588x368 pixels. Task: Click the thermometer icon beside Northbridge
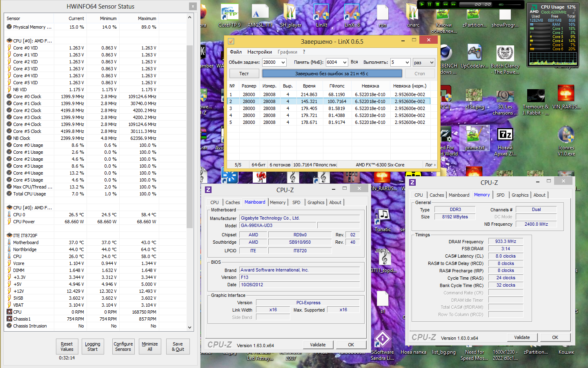point(9,249)
